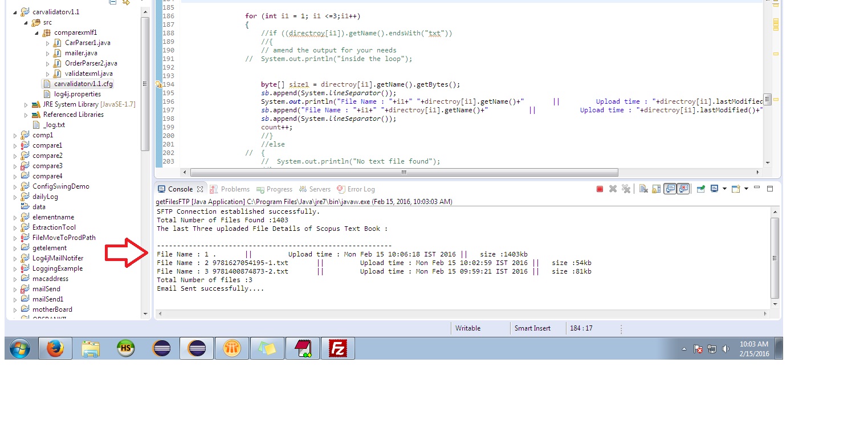Click the 'Writable' status bar entry
868x440 pixels.
pyautogui.click(x=468, y=328)
